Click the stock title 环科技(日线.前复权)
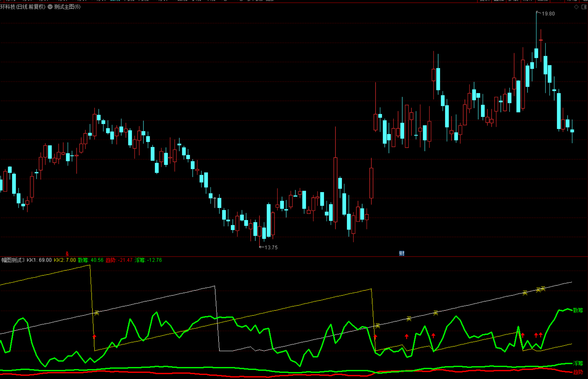This screenshot has width=588, height=379. [23, 7]
